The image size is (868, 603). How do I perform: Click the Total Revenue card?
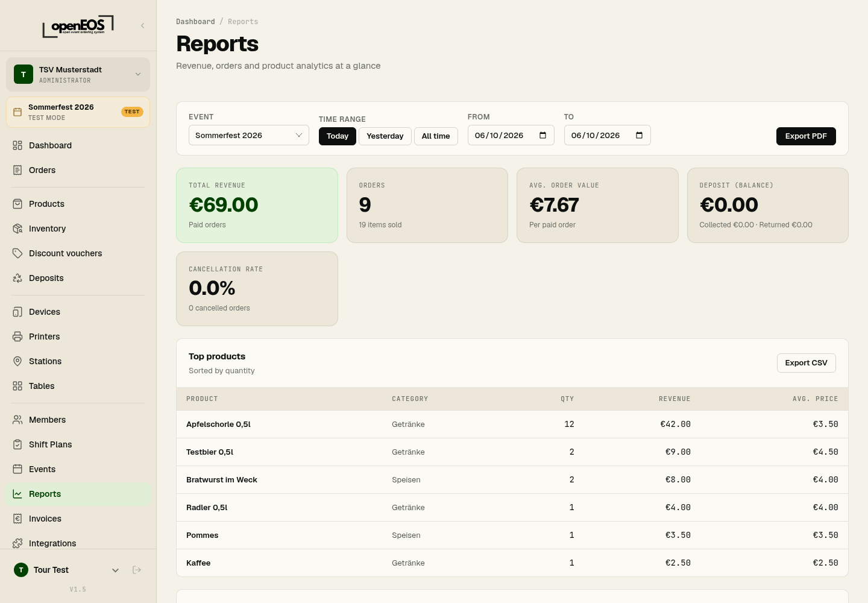257,205
